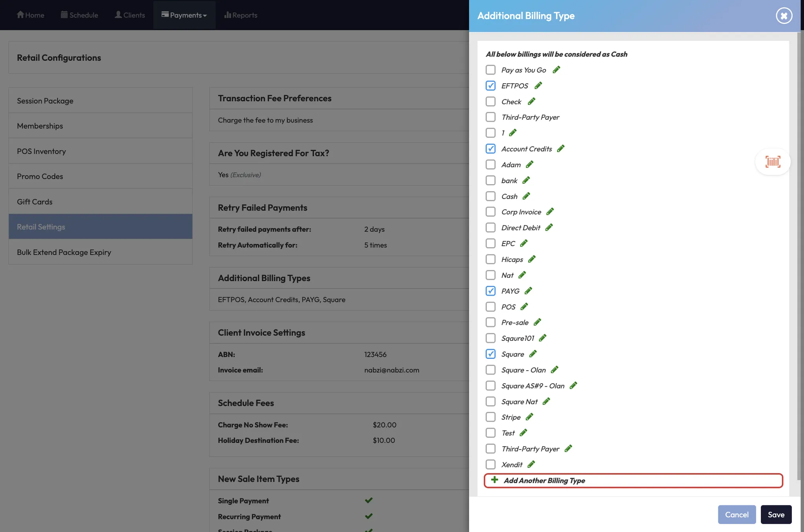Image resolution: width=804 pixels, height=532 pixels.
Task: Check the Pay as You Go checkbox
Action: (x=490, y=70)
